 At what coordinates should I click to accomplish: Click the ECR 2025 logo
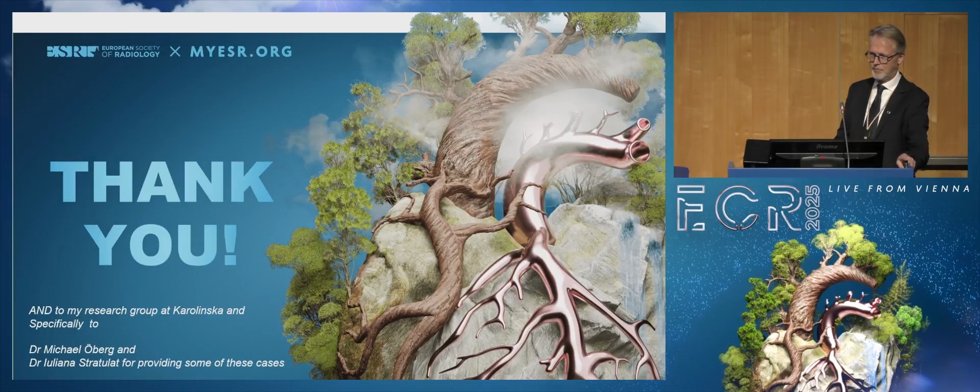point(748,208)
